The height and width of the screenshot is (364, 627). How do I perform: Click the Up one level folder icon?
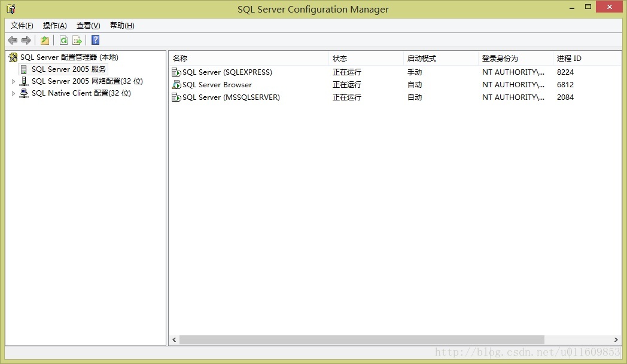click(x=45, y=41)
